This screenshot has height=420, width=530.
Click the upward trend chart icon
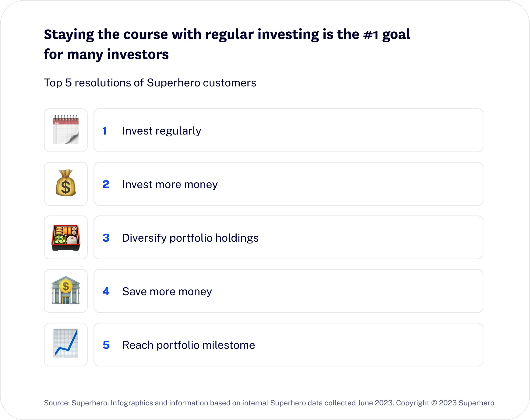(66, 343)
